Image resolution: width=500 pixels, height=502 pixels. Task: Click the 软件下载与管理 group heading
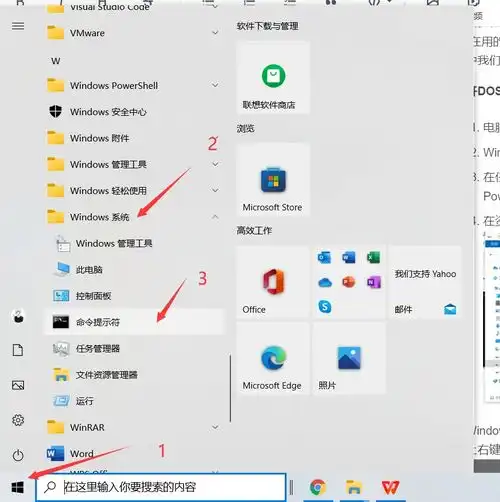267,26
